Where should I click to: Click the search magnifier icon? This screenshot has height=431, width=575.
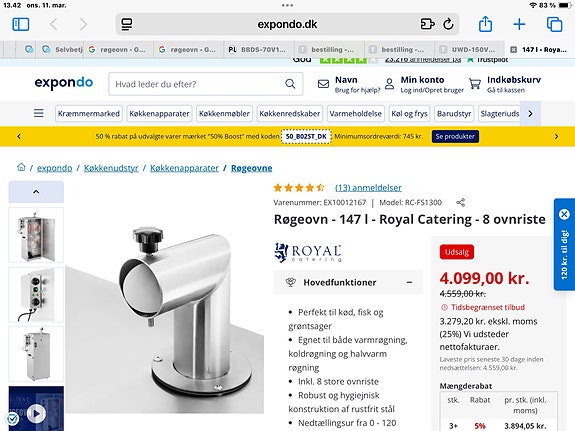click(x=290, y=84)
